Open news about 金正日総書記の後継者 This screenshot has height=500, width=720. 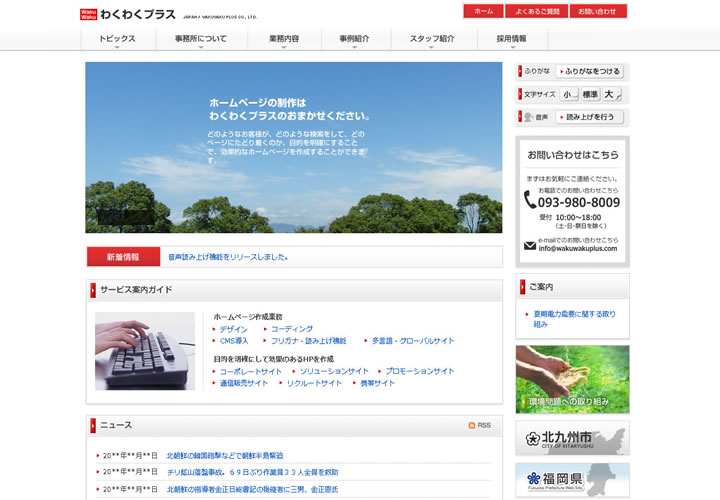pyautogui.click(x=253, y=489)
